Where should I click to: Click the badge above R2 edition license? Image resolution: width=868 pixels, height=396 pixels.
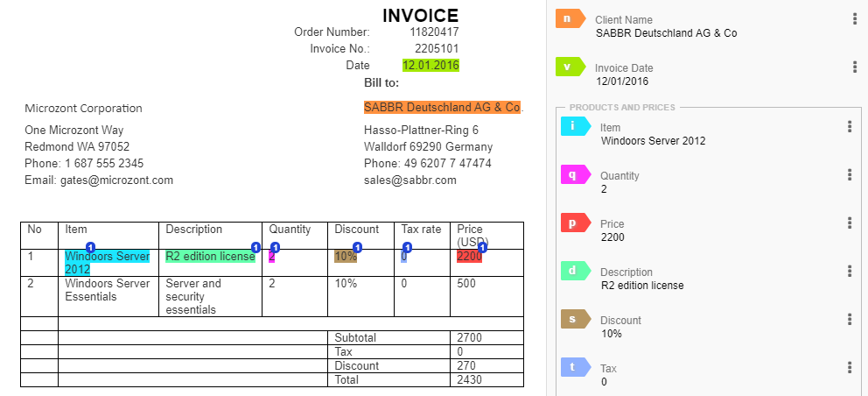click(x=255, y=247)
